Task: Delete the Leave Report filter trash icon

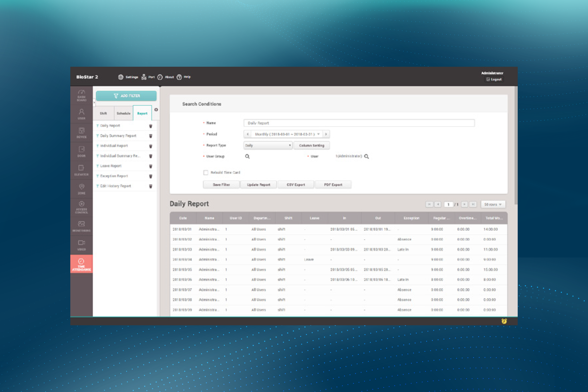Action: coord(151,166)
